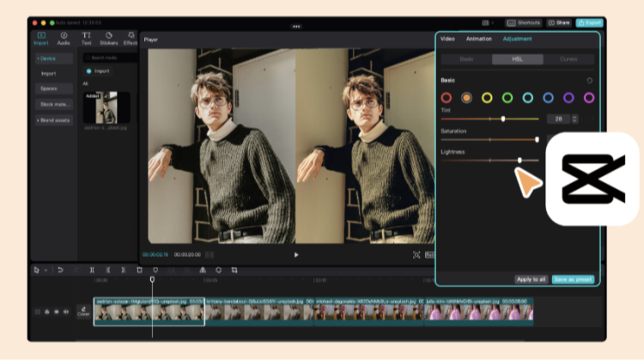Select the purple HSL color circle
This screenshot has height=360, width=644.
[x=568, y=98]
